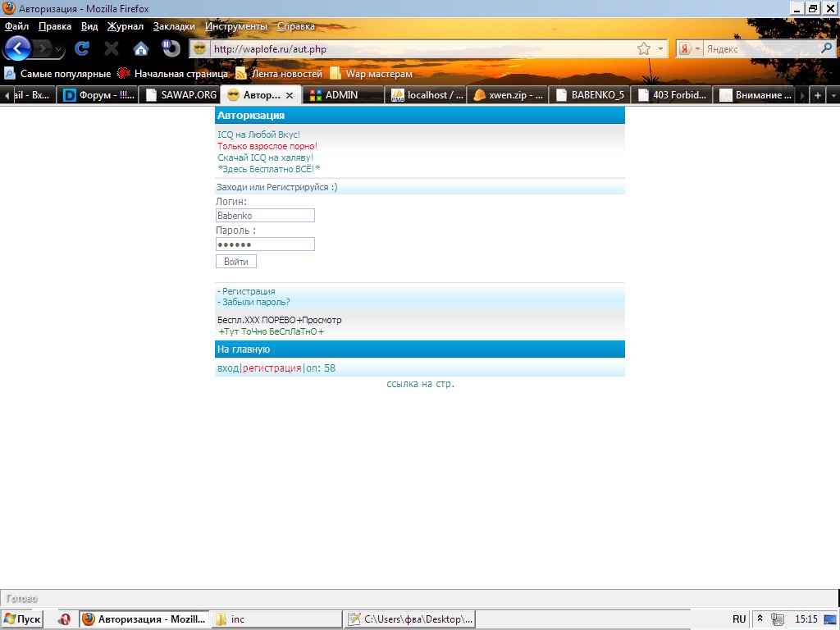Open the Закладки menu
This screenshot has height=630, width=840.
tap(174, 25)
